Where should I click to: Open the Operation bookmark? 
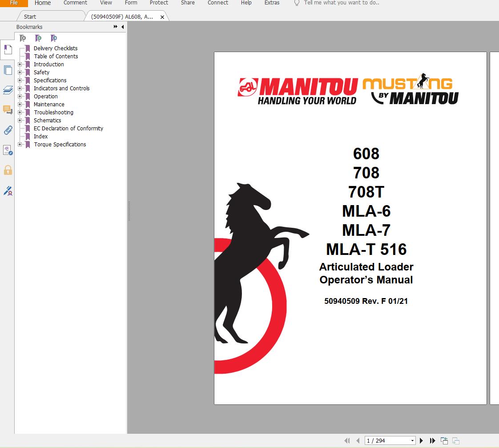[x=46, y=96]
